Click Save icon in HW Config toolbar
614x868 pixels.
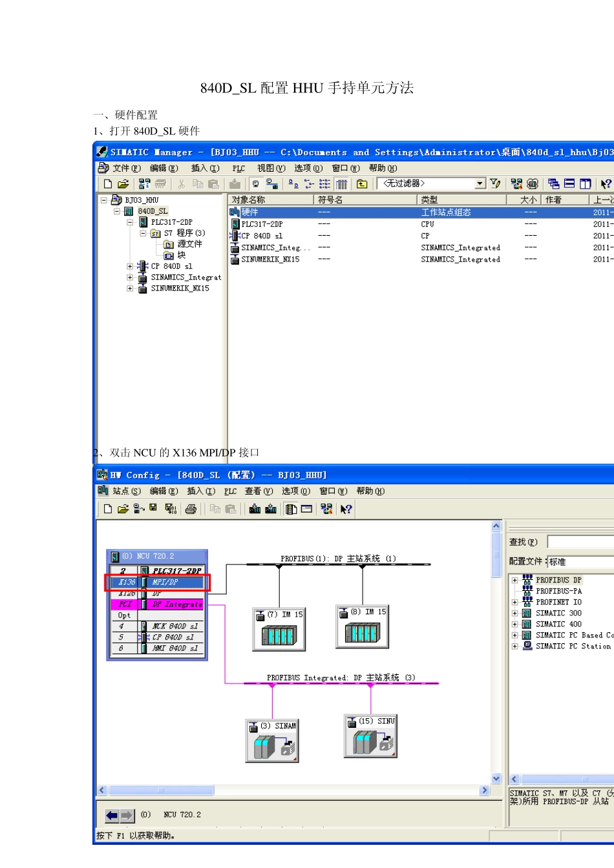(x=153, y=508)
